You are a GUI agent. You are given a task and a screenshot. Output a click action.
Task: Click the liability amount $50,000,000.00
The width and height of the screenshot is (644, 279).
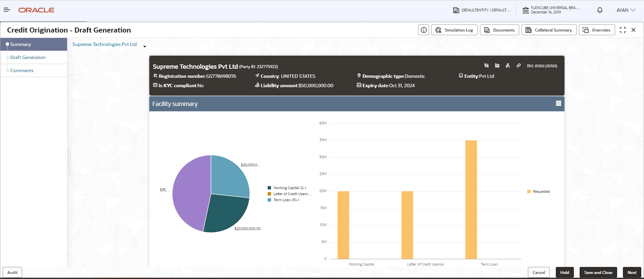pos(316,86)
